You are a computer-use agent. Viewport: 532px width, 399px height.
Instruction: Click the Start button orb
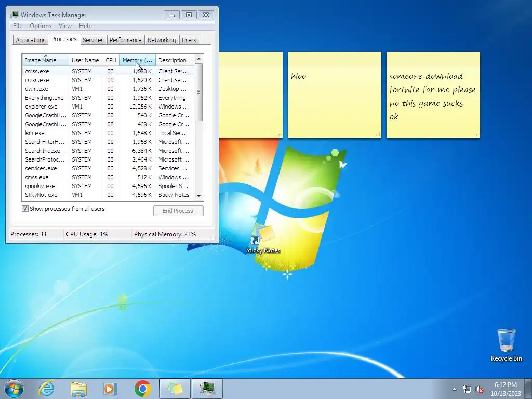14,389
